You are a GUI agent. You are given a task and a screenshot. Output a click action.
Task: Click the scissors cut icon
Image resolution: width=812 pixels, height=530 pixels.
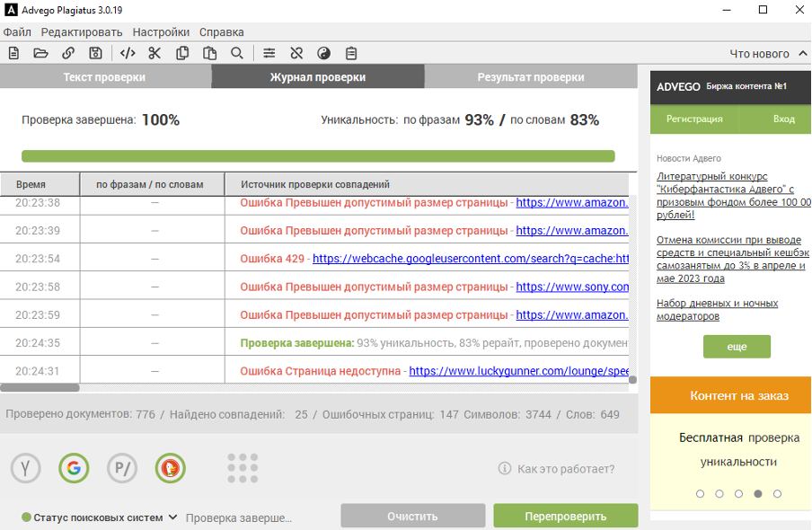click(154, 53)
